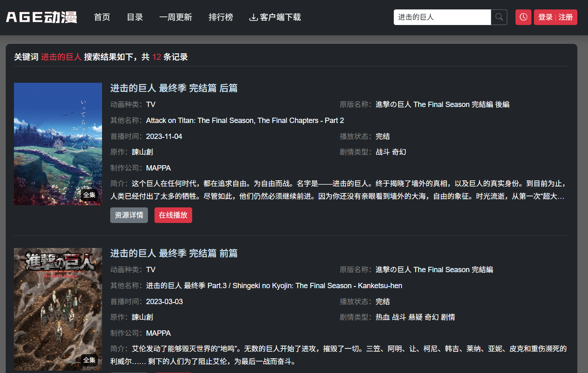Click the 全集 badge on 前篇 poster
The width and height of the screenshot is (588, 373).
point(89,360)
